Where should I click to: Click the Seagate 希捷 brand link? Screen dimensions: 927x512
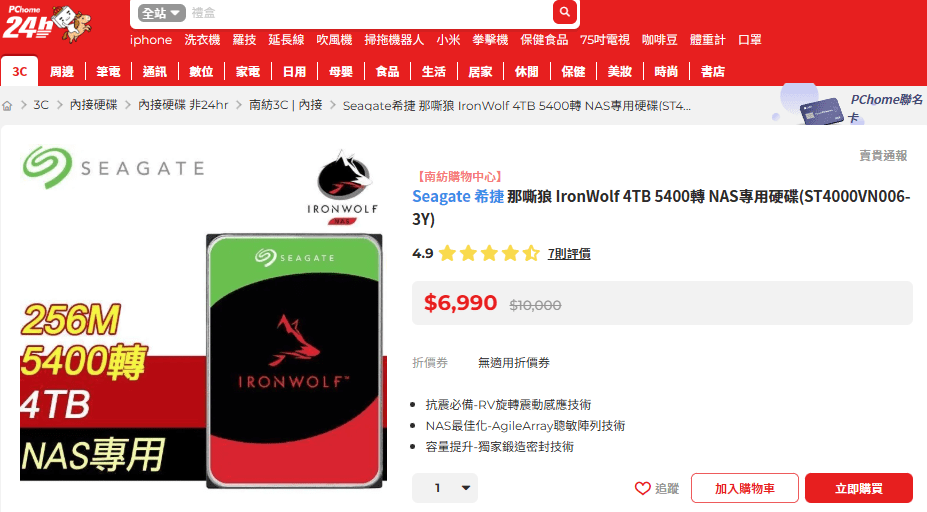[x=458, y=196]
